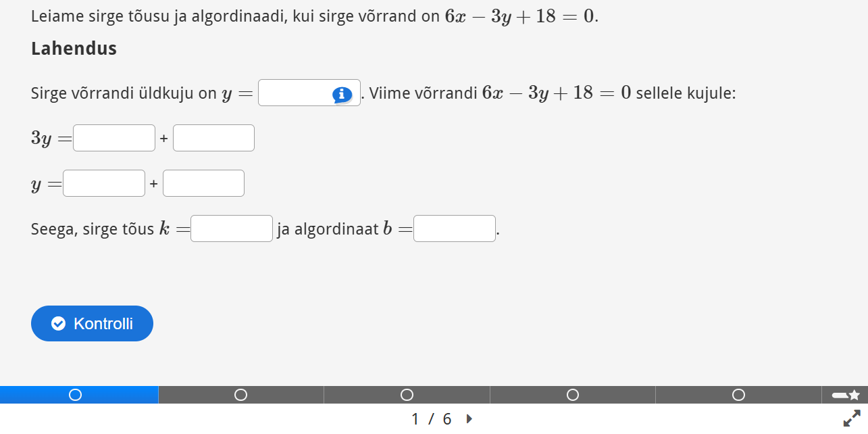Open the star summary segment in the progress bar
Screen dimensions: 868x434
point(846,395)
